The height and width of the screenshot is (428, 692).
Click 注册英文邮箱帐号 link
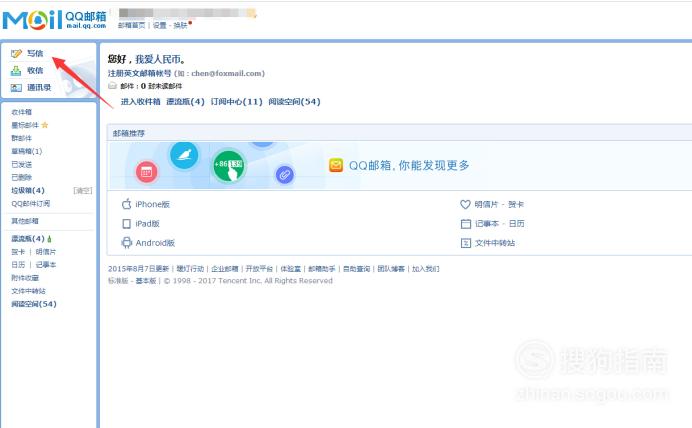pyautogui.click(x=139, y=73)
